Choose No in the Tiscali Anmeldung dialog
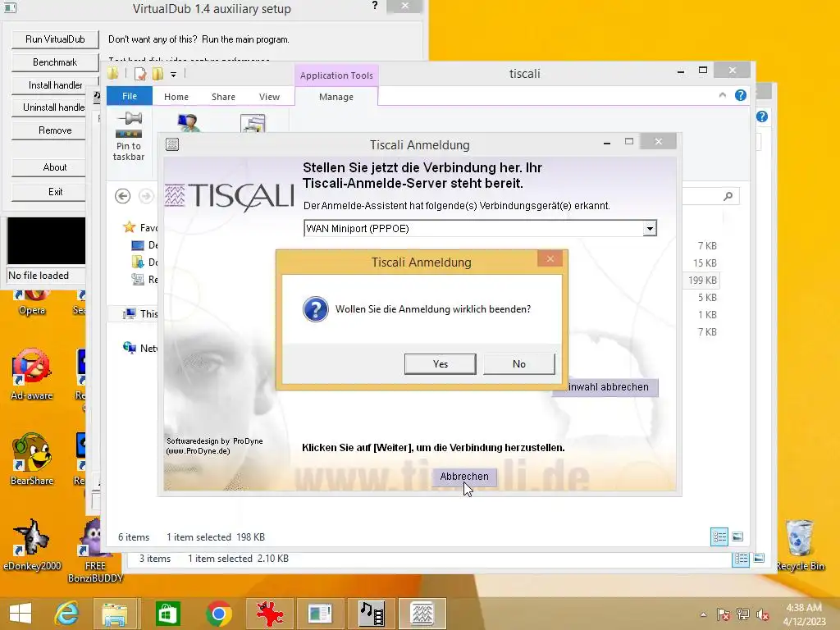This screenshot has height=630, width=840. tap(518, 363)
